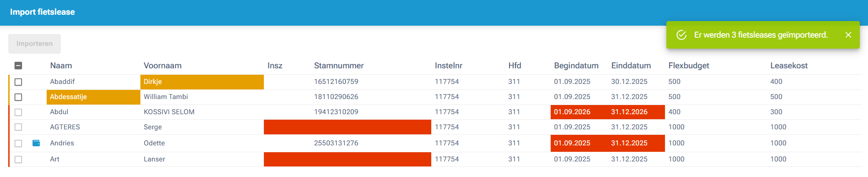Click the first name Lanser
This screenshot has width=868, height=177.
(x=154, y=159)
